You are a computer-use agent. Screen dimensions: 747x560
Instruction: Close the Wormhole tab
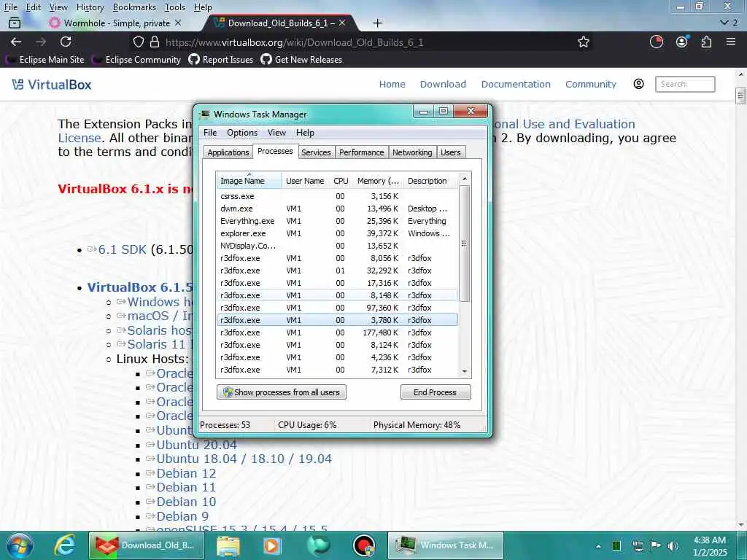coord(178,23)
